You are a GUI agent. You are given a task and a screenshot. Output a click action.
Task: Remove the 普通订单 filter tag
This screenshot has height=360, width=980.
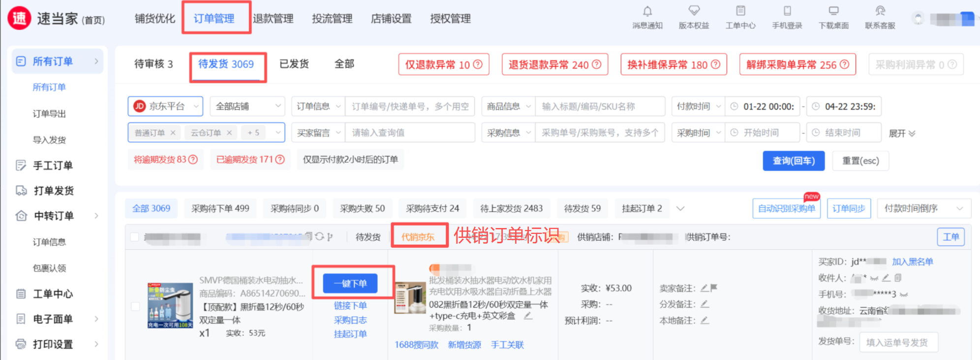coord(173,133)
